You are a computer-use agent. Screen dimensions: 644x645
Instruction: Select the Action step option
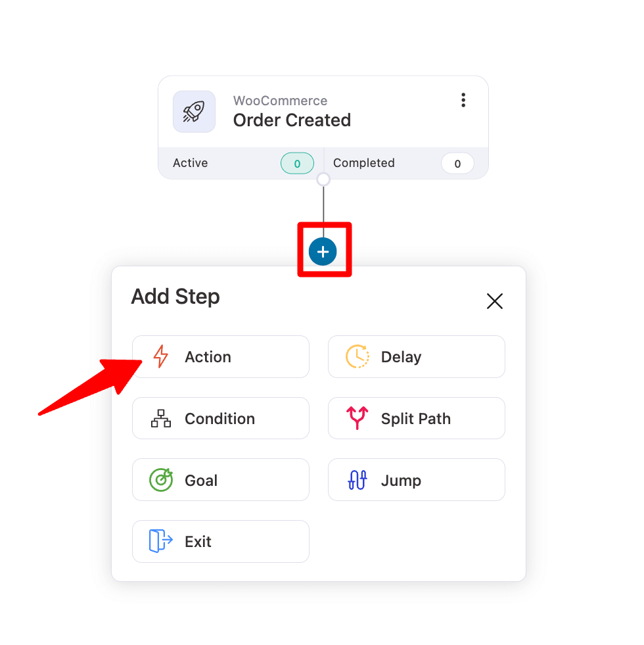(x=220, y=356)
